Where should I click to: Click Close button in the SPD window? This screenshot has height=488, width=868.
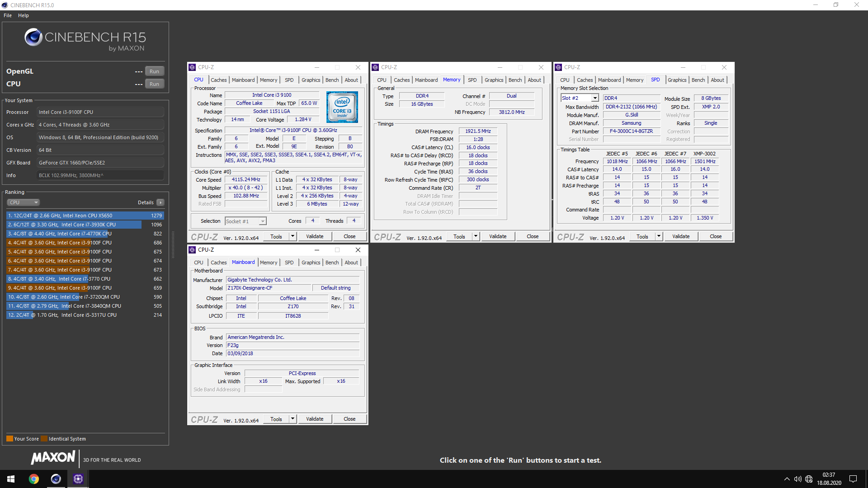click(x=716, y=236)
